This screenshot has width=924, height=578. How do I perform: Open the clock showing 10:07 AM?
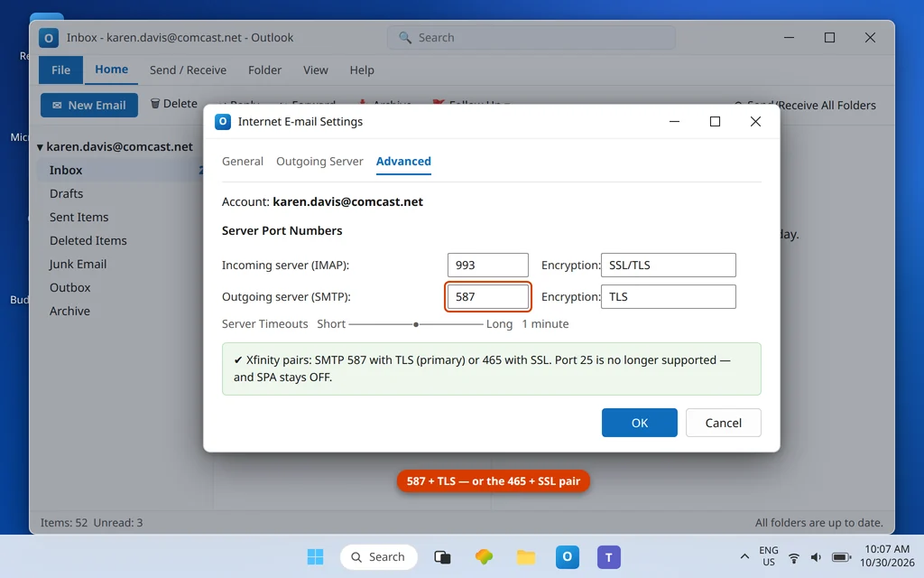click(x=887, y=556)
